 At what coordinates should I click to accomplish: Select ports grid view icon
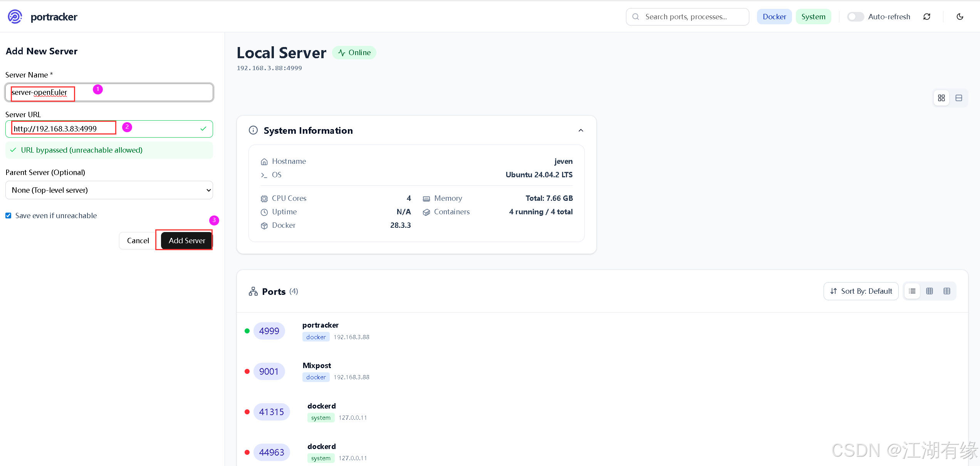(930, 291)
